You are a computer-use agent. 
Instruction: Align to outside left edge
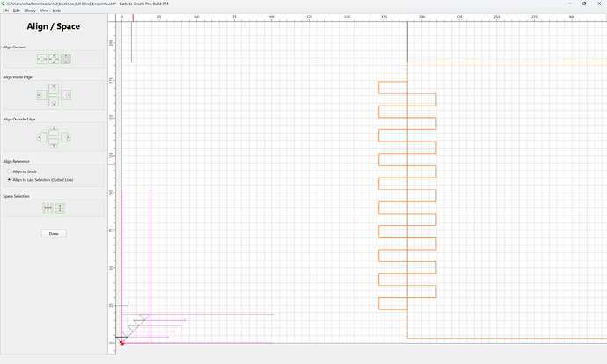pos(42,137)
